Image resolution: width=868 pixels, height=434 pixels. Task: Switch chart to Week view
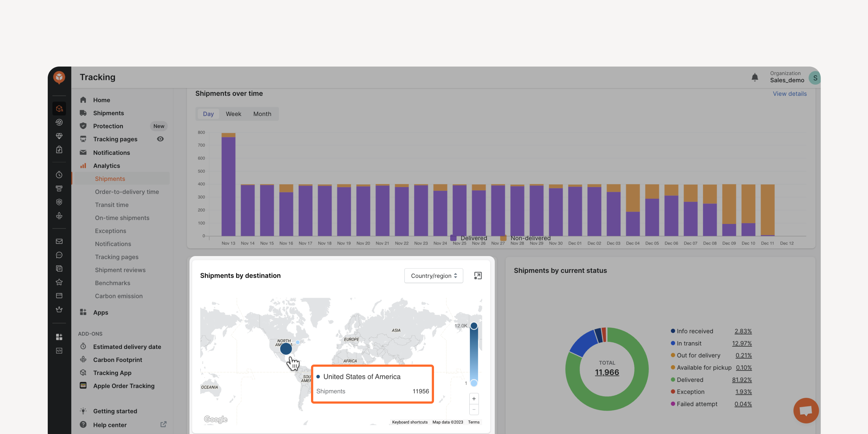[x=233, y=114]
